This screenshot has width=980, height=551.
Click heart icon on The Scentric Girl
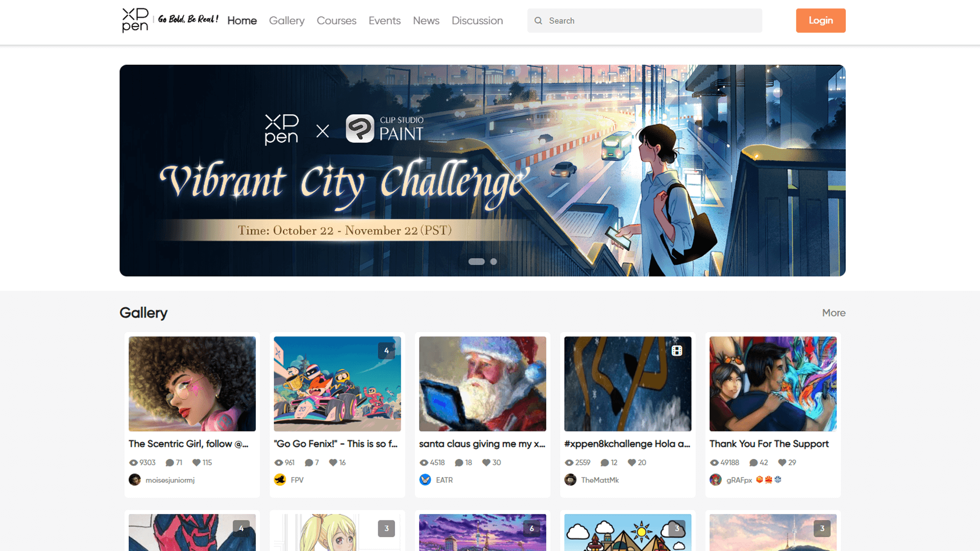pyautogui.click(x=196, y=463)
